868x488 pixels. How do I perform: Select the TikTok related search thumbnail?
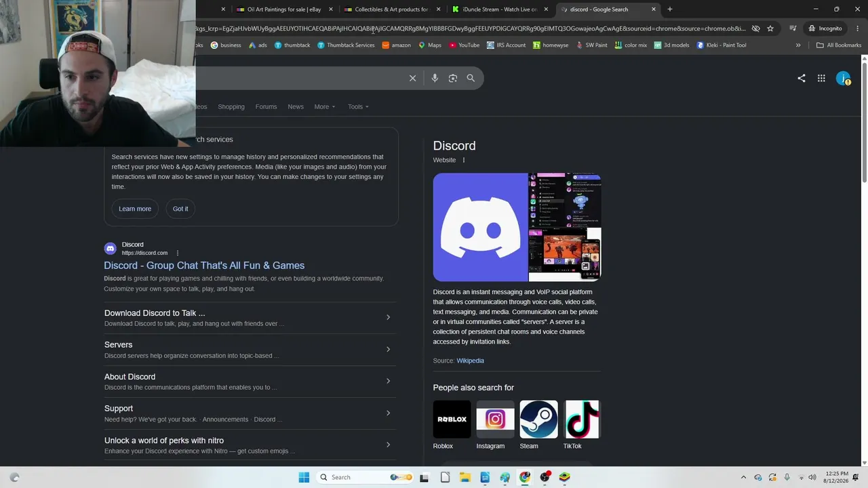[x=582, y=420]
